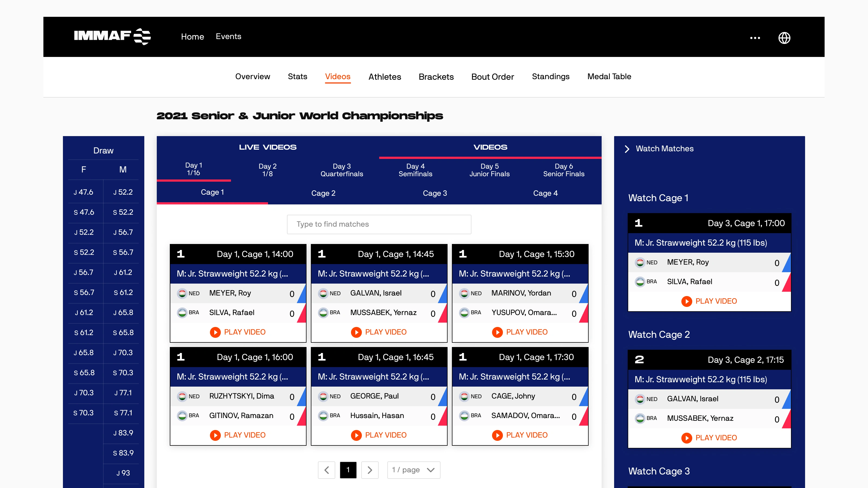Open female draw S 47.6
The height and width of the screenshot is (488, 868).
point(84,212)
